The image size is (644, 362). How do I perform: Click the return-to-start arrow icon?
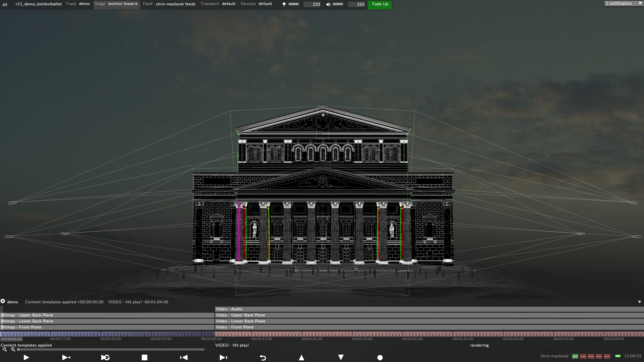[x=263, y=358]
